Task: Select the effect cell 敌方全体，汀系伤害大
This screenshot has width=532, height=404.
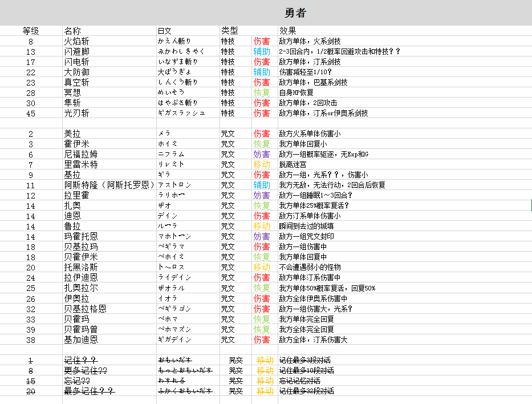Action: coord(313,340)
